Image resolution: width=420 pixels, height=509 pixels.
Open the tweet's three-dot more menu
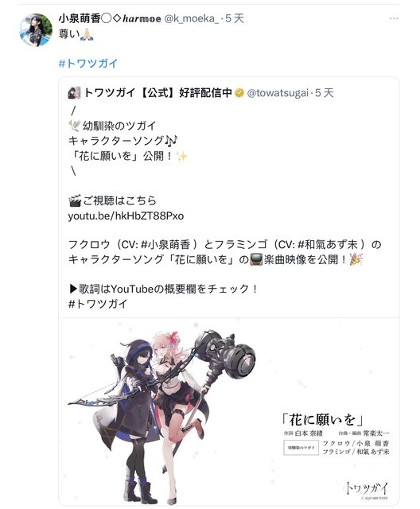[394, 18]
